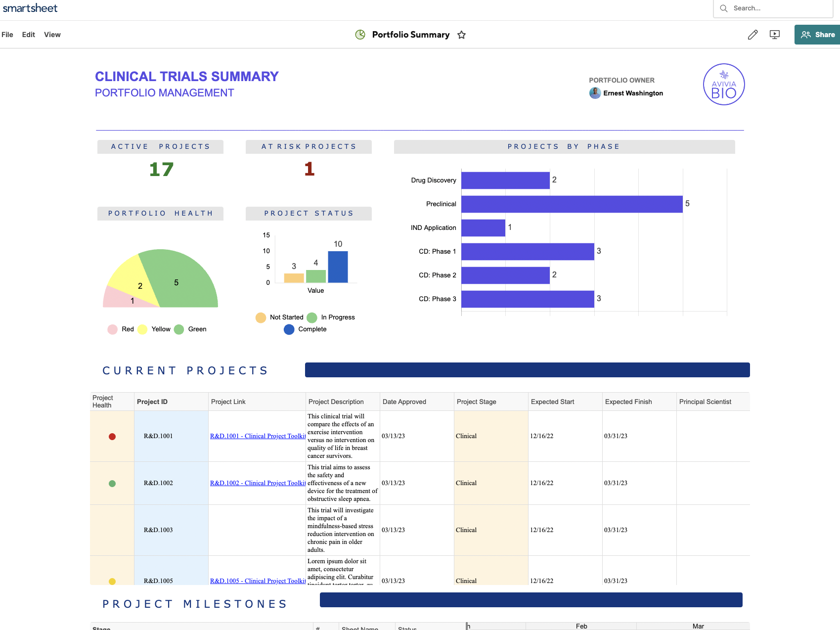The width and height of the screenshot is (840, 630).
Task: Click the Project Health column header
Action: [x=112, y=402]
